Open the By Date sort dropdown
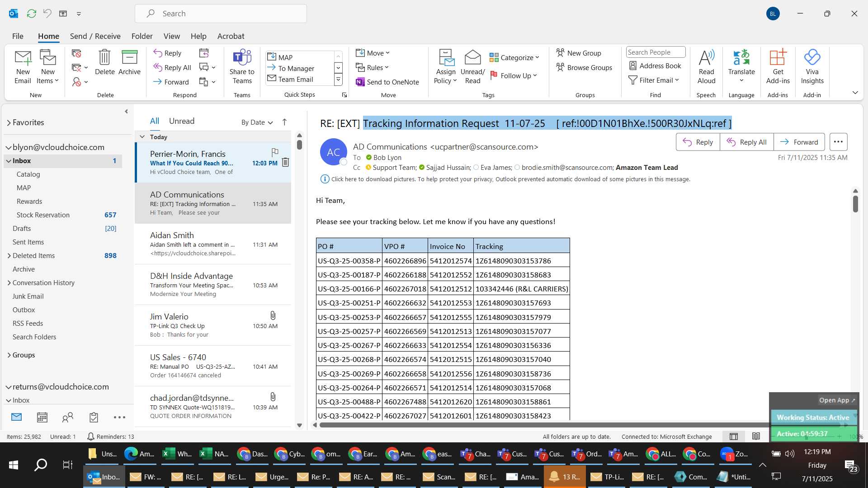This screenshot has width=868, height=488. pos(257,122)
